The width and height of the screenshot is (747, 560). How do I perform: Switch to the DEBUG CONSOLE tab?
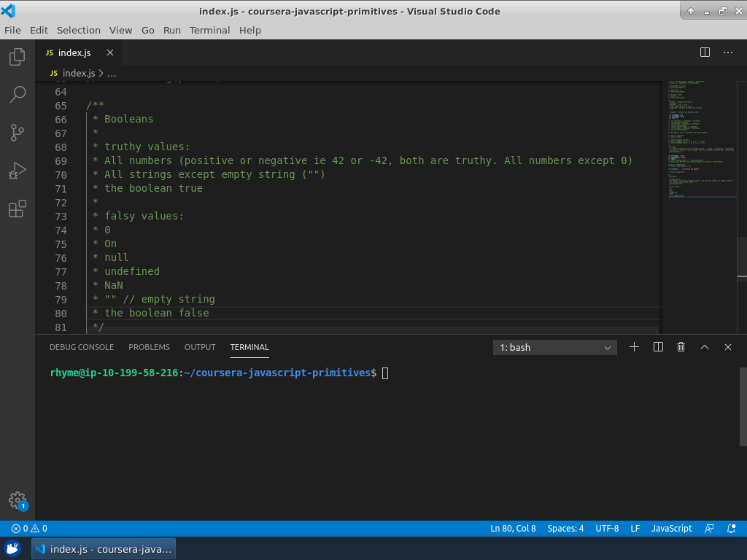82,347
